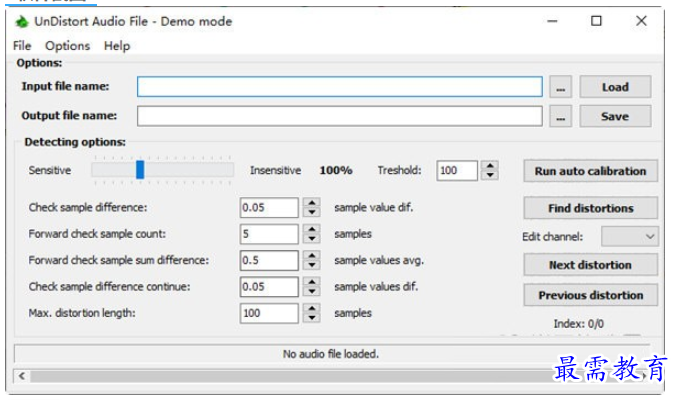676x400 pixels.
Task: Click Find distortions button
Action: pos(591,208)
